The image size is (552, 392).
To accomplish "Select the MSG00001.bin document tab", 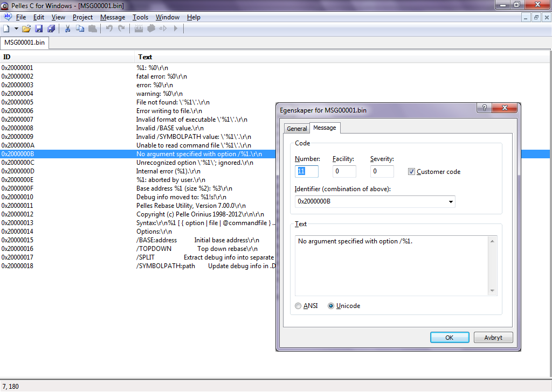I will click(x=25, y=43).
